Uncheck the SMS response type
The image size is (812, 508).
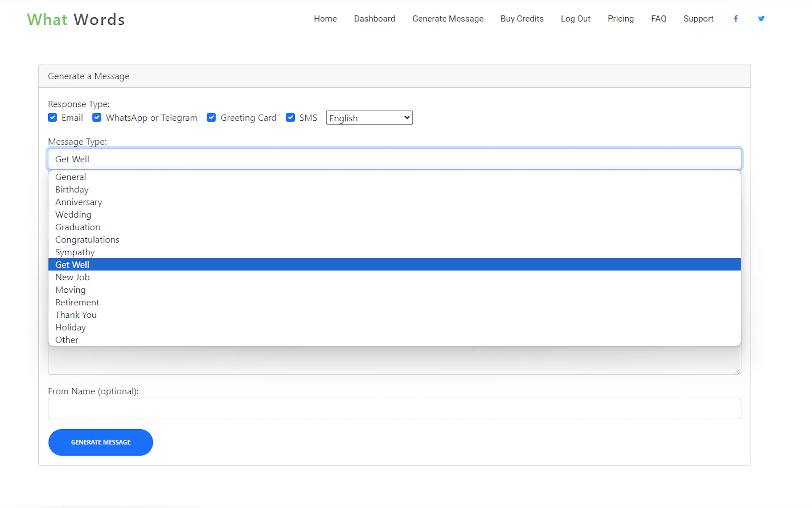point(290,118)
